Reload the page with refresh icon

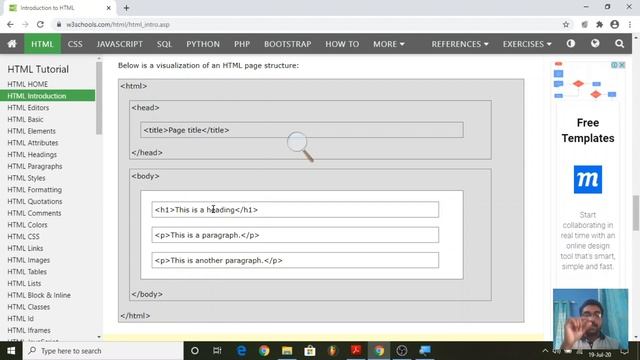(40, 24)
